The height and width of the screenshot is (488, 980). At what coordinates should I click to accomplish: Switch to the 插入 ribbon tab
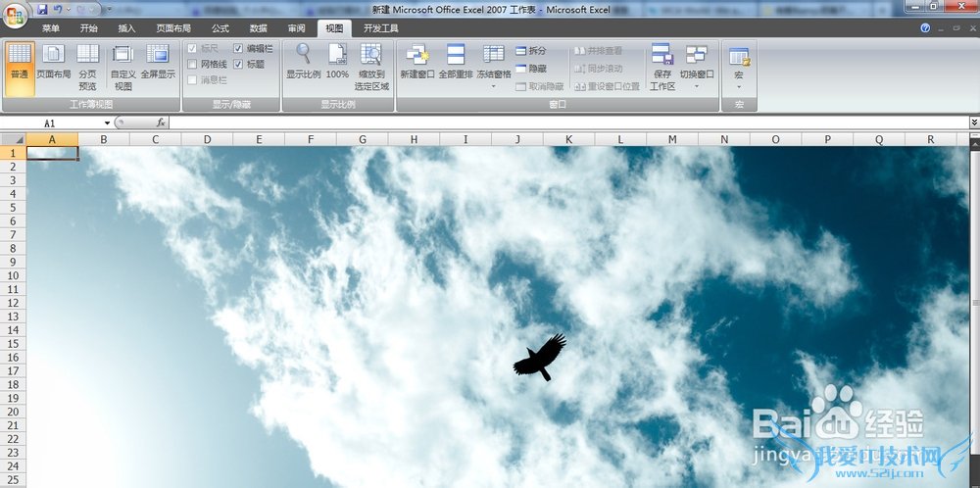[x=126, y=28]
